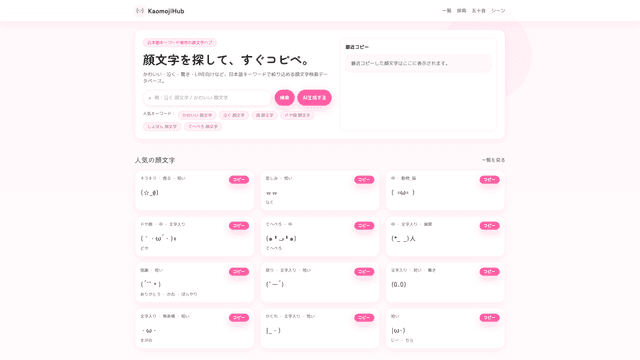
Task: Copy the (*_ _)人 kaomoji
Action: [489, 226]
